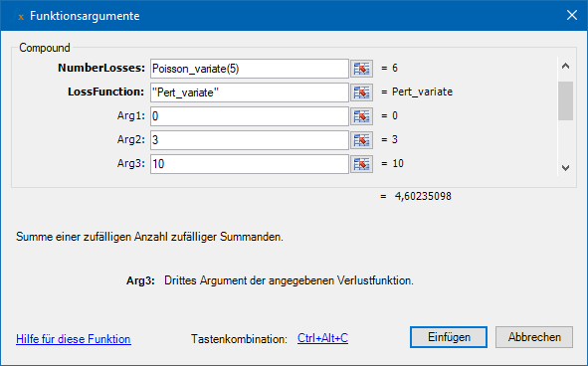Click the range selector icon for Arg2
The height and width of the screenshot is (366, 588).
pyautogui.click(x=361, y=140)
